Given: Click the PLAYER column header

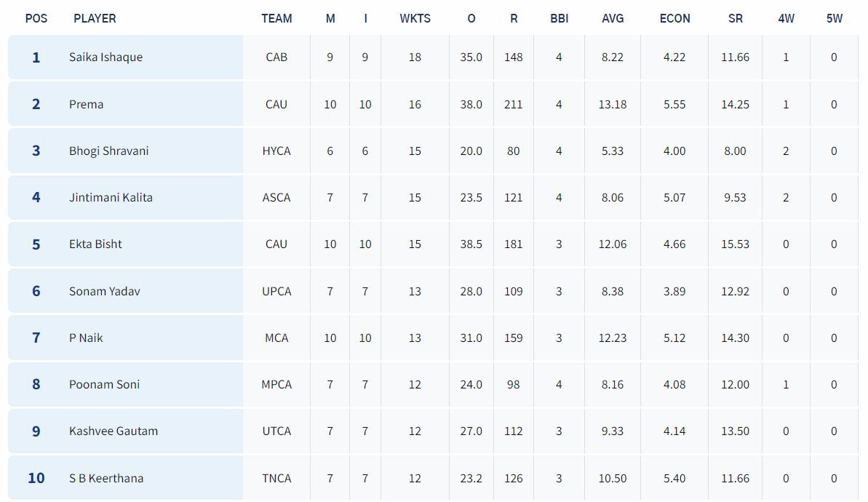Looking at the screenshot, I should pyautogui.click(x=95, y=18).
